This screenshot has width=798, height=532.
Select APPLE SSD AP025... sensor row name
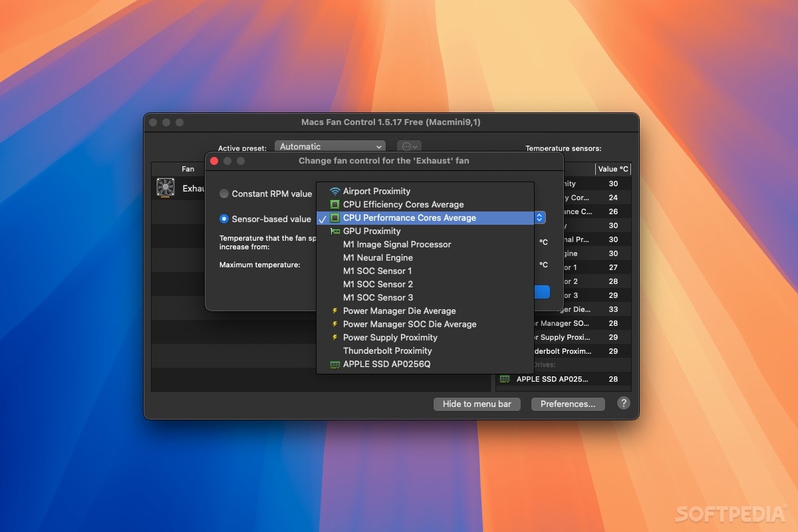coord(552,379)
